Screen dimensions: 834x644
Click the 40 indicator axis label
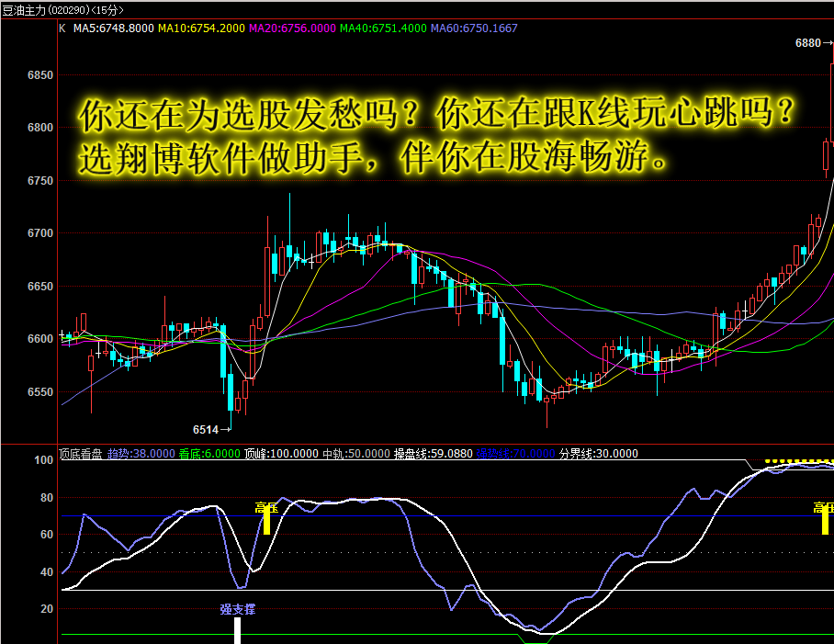point(47,572)
